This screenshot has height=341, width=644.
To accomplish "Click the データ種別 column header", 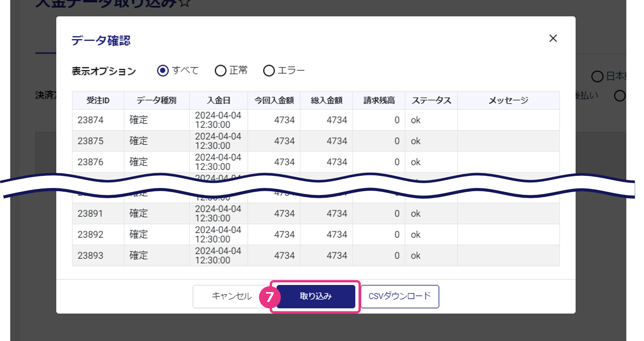I will 157,100.
